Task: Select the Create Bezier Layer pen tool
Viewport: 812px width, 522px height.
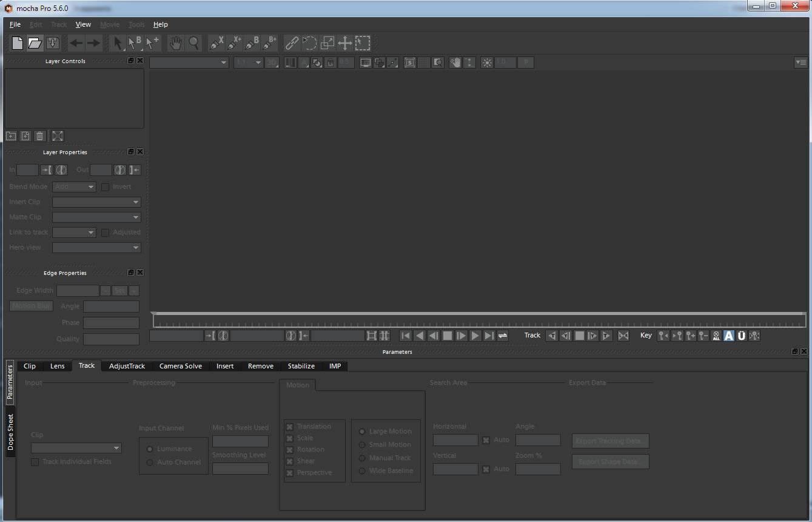Action: 252,43
